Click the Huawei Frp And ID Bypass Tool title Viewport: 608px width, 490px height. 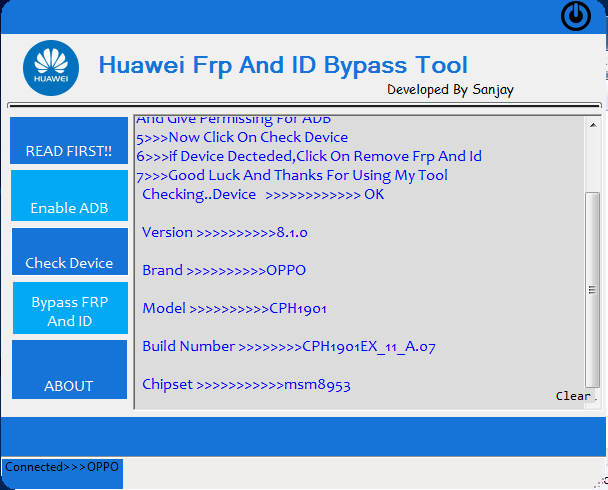(283, 65)
